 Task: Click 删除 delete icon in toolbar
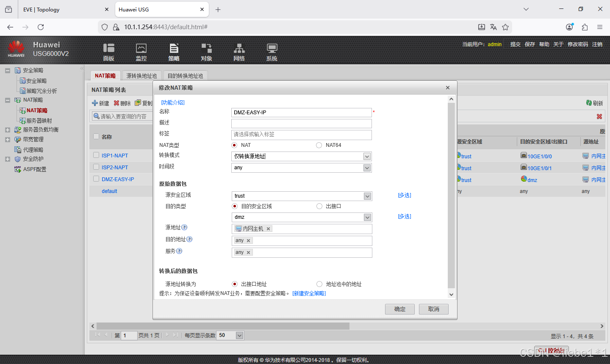(116, 103)
